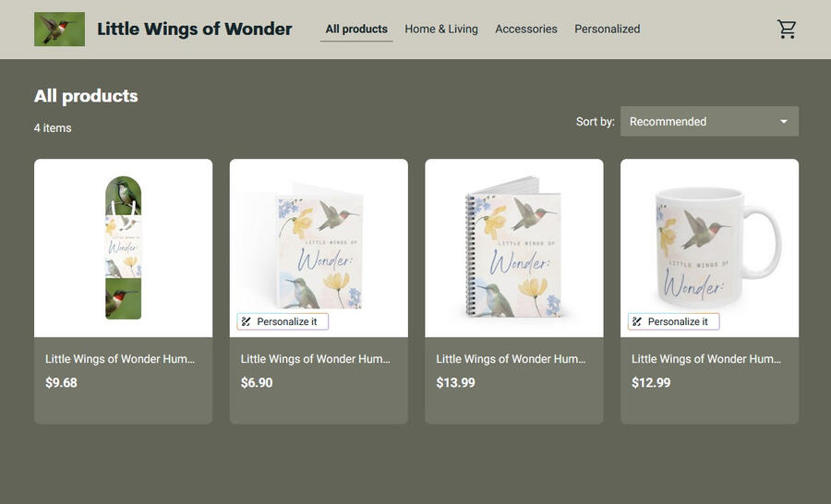This screenshot has width=831, height=504.
Task: Open the shopping cart icon
Action: [787, 30]
